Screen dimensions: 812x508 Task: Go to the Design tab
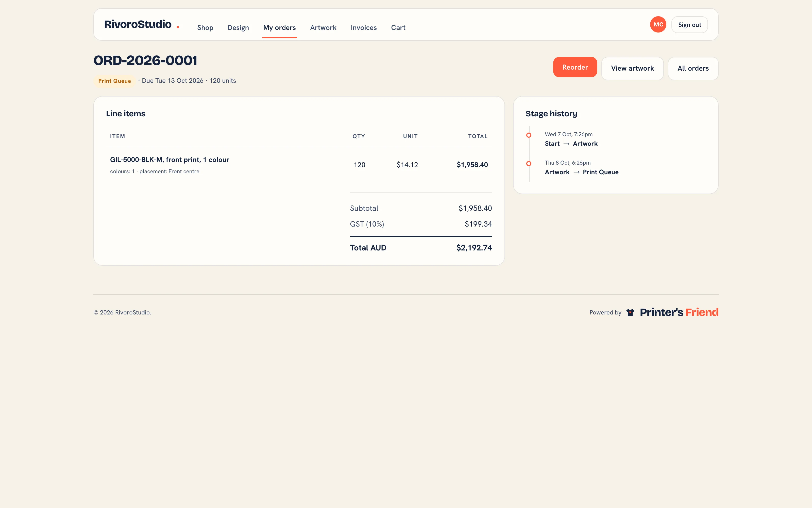pyautogui.click(x=238, y=27)
